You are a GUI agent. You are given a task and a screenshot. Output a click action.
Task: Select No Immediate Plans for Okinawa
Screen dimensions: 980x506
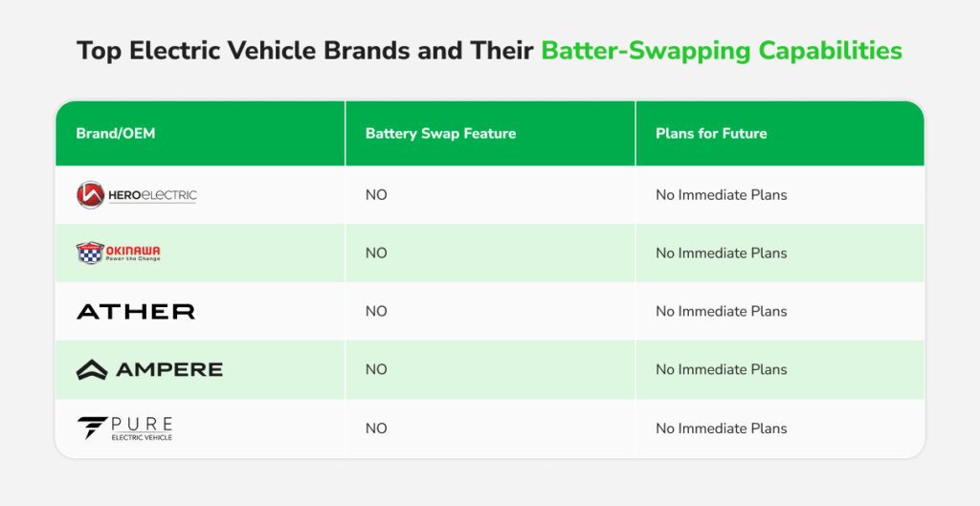pos(721,253)
